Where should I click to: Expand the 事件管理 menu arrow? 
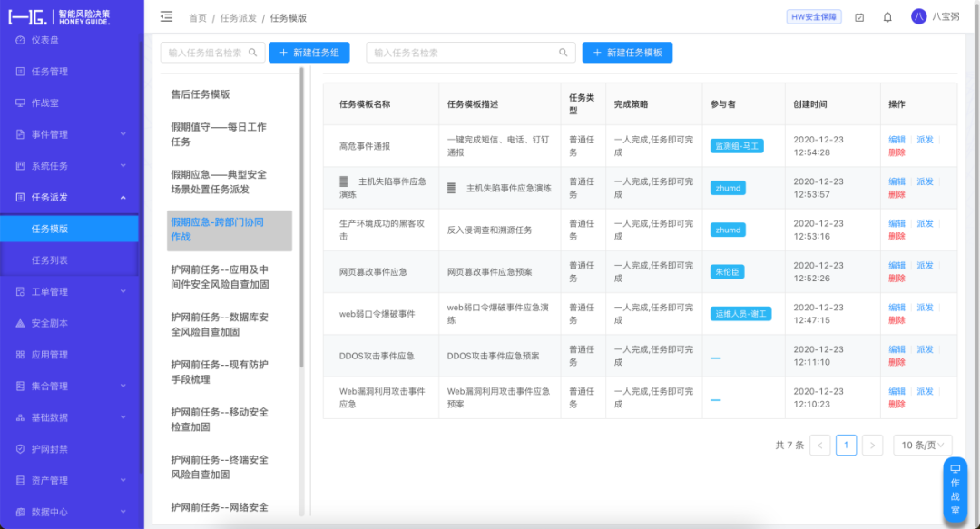pos(123,134)
